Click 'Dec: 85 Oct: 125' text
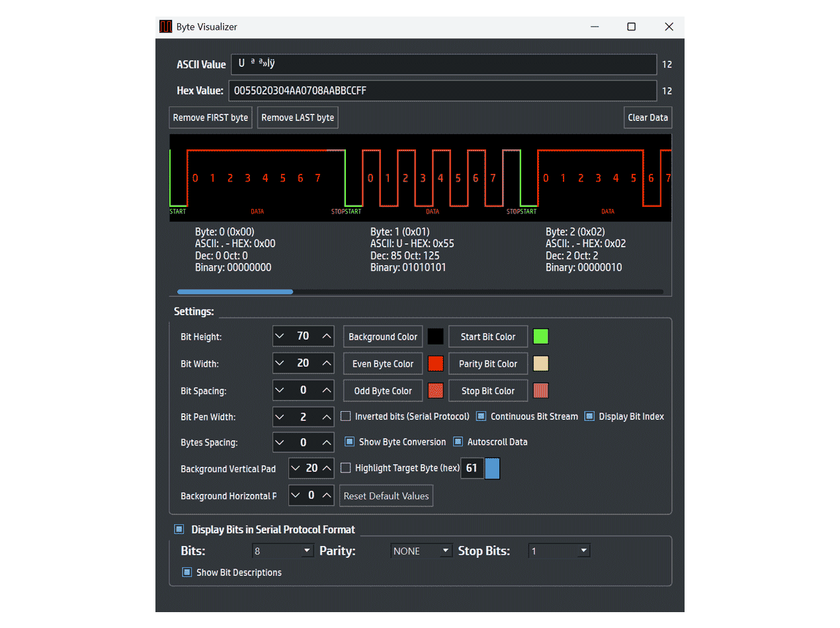 pos(405,256)
